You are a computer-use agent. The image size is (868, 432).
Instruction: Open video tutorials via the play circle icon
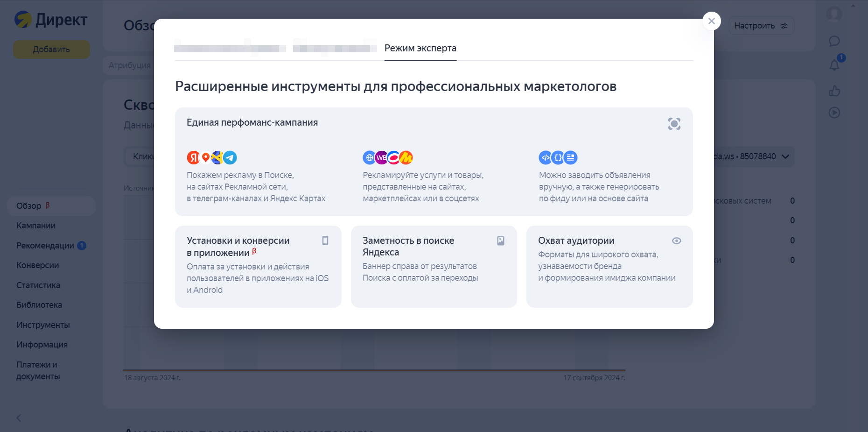(834, 113)
